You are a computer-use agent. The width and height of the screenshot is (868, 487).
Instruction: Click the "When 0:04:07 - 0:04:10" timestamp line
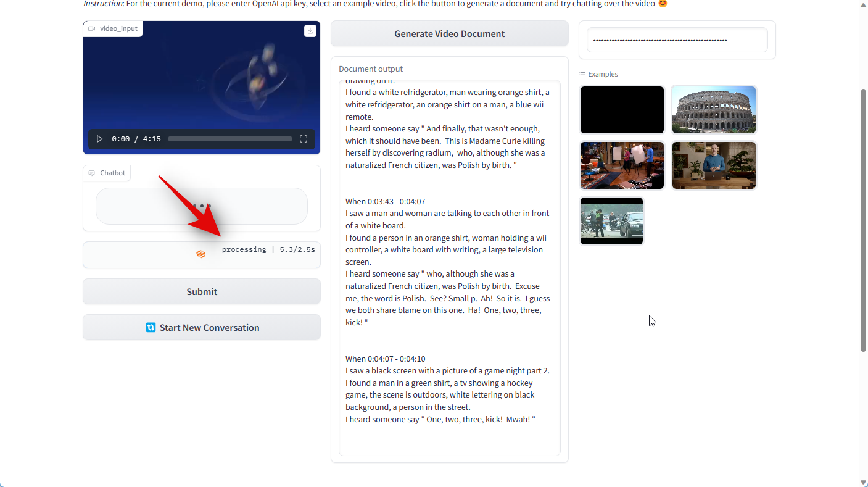click(x=385, y=359)
